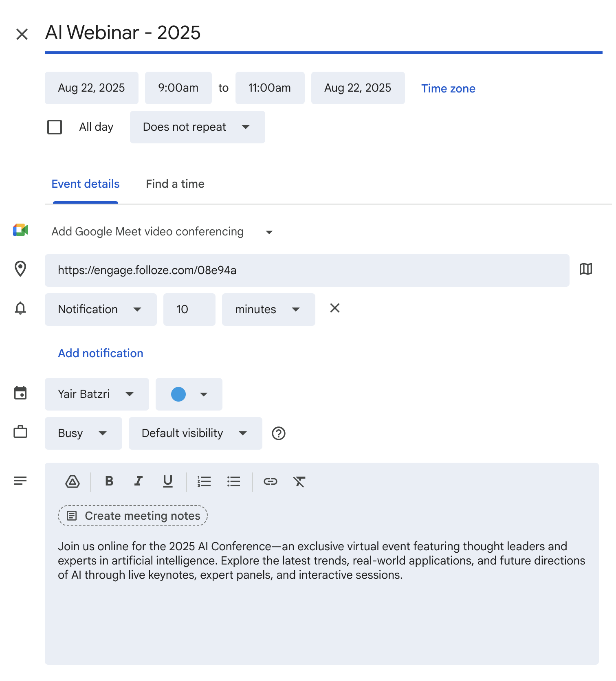Viewport: 616px width, 681px height.
Task: Remove formatting from description text
Action: click(299, 481)
